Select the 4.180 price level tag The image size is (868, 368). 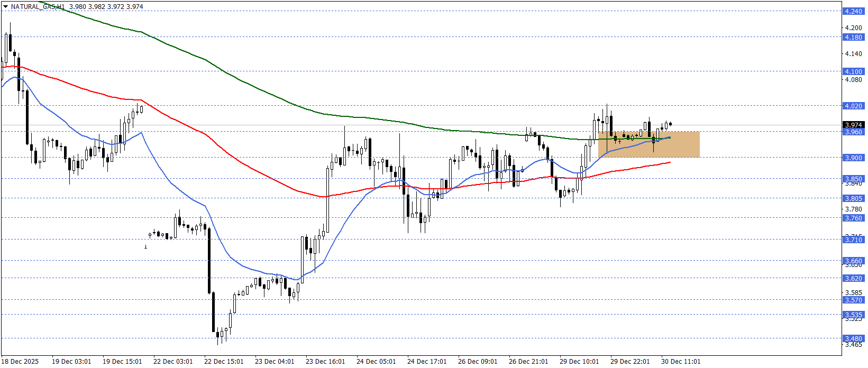(x=853, y=38)
